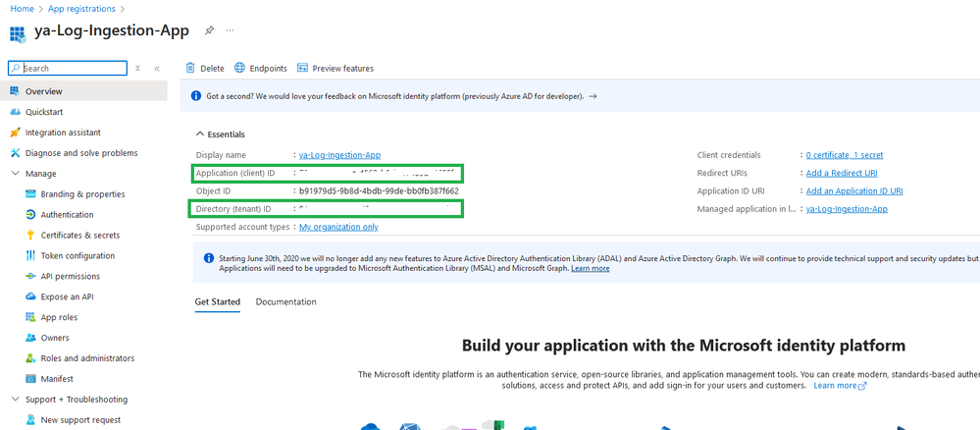980x430 pixels.
Task: Collapse sidebar with double chevron
Action: point(157,68)
